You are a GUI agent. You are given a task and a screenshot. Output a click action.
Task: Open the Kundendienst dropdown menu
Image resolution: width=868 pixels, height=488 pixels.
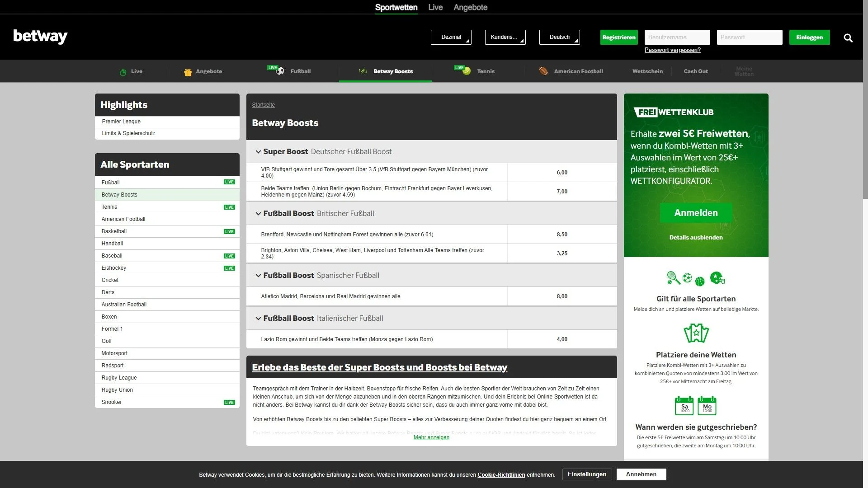click(505, 36)
